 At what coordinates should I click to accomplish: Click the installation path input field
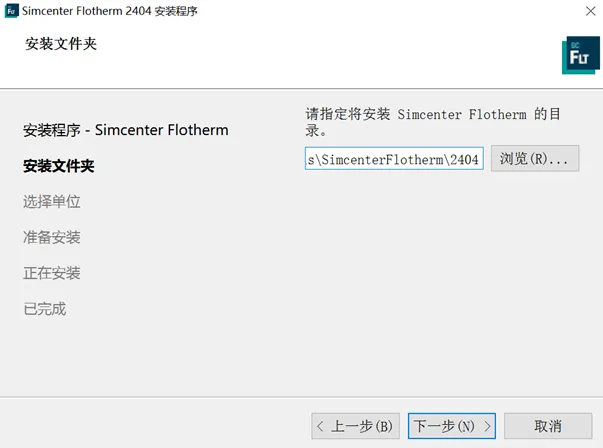[394, 158]
